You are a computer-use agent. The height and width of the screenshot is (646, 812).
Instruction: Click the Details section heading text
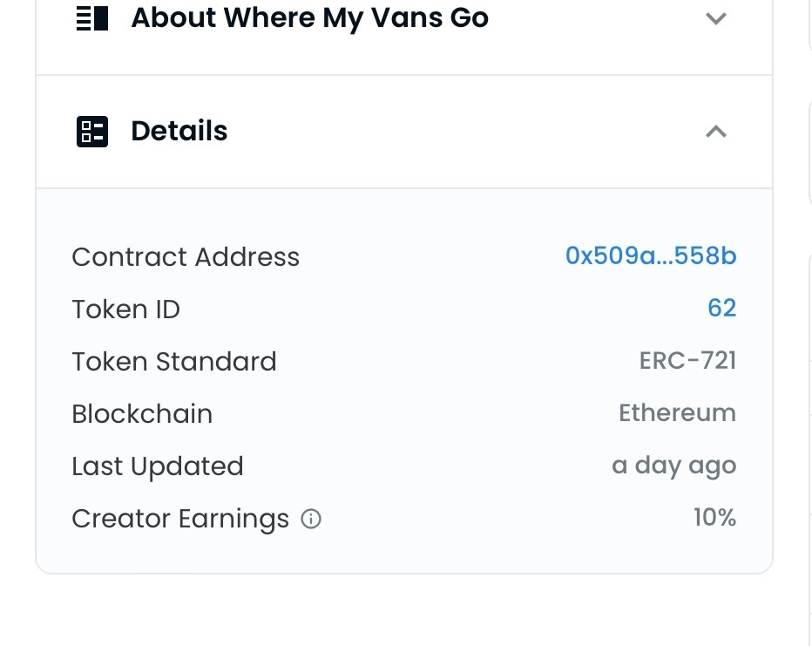click(x=179, y=132)
